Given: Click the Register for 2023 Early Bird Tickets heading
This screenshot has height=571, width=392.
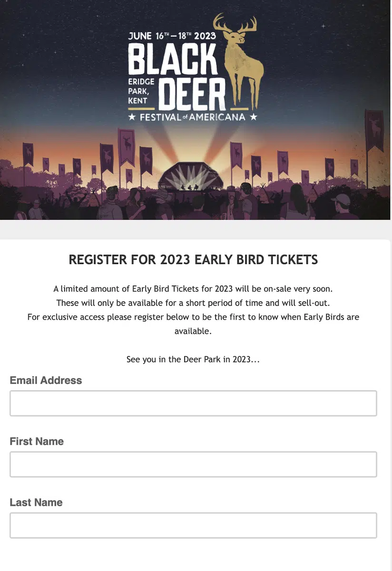Looking at the screenshot, I should (193, 260).
